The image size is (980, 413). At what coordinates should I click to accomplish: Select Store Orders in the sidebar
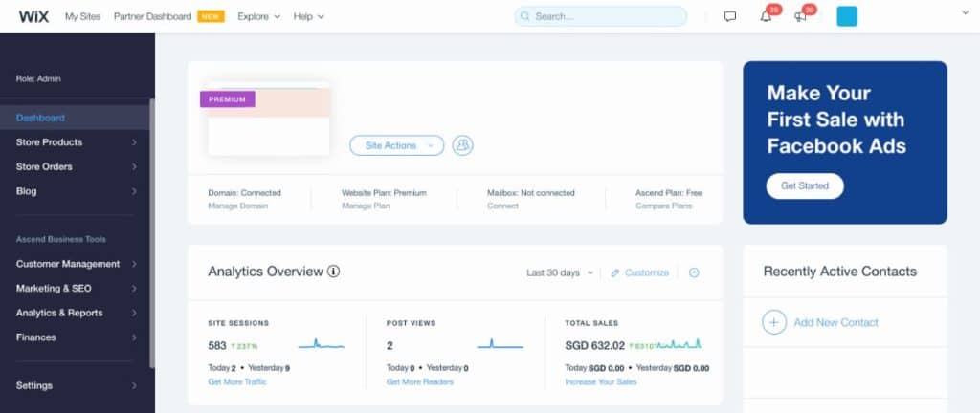coord(44,166)
